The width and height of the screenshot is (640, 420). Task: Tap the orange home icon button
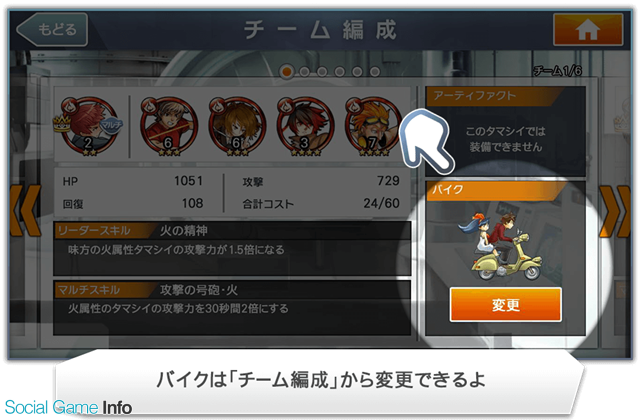pyautogui.click(x=588, y=29)
